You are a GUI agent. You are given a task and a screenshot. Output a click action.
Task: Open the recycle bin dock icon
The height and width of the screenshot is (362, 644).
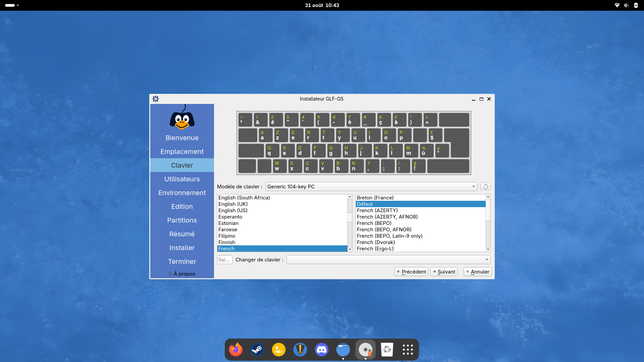click(387, 350)
